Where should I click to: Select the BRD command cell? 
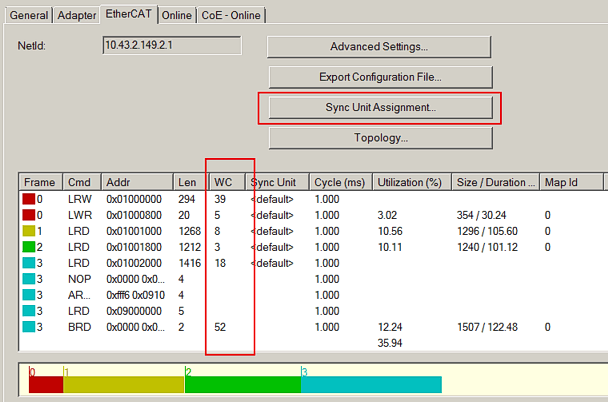[x=79, y=327]
